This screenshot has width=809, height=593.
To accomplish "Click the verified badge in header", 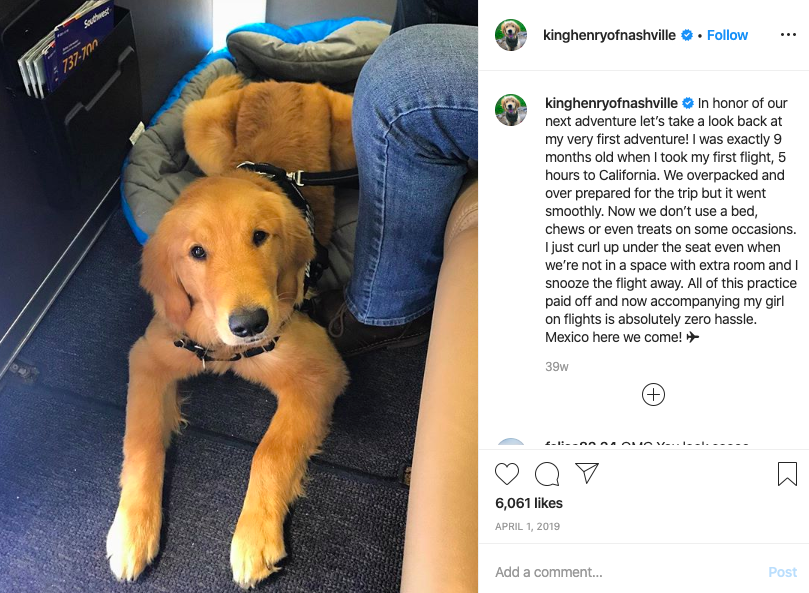I will tap(687, 35).
